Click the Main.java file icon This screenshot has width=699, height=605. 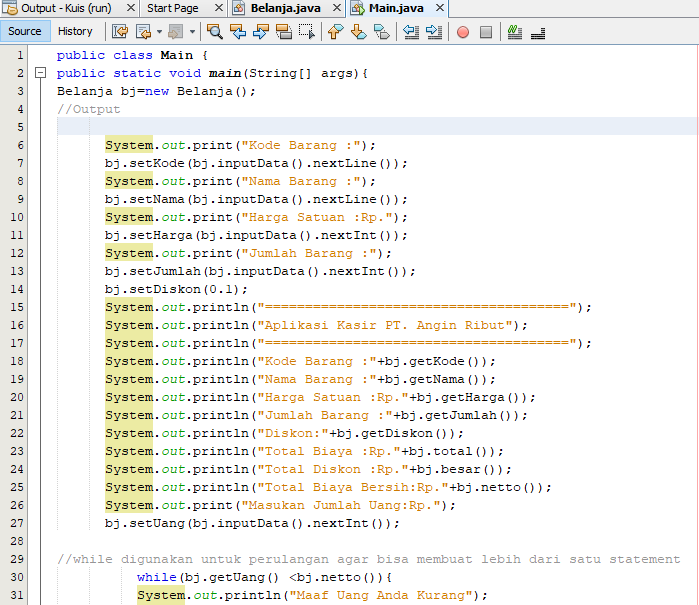click(x=357, y=8)
